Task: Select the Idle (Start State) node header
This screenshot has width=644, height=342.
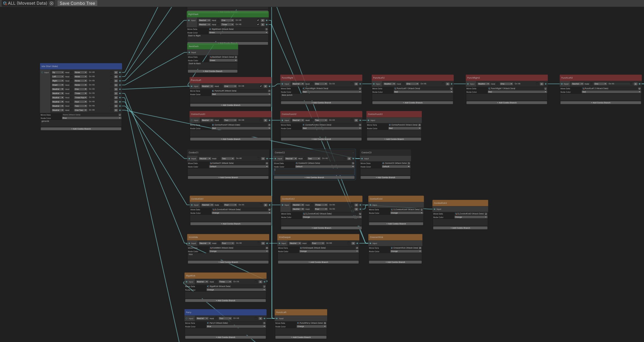Action: tap(81, 66)
